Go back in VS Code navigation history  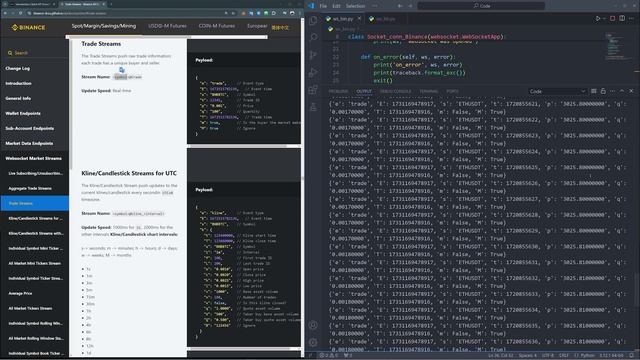coord(400,6)
